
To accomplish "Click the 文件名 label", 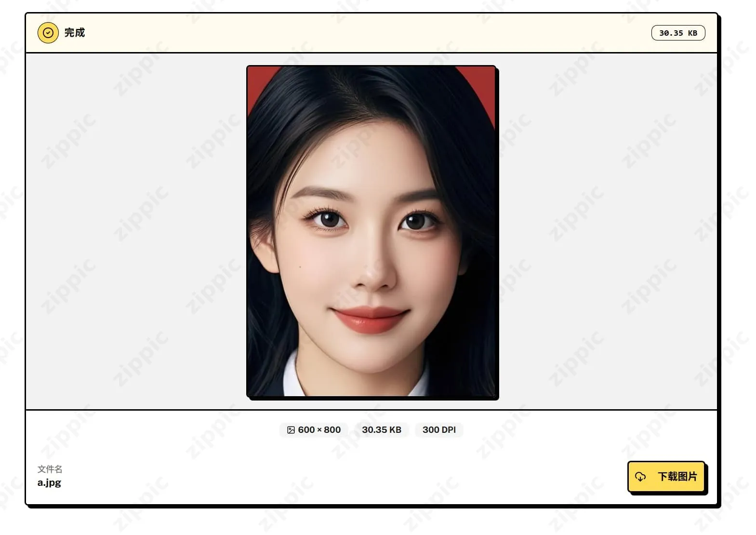I will [50, 469].
